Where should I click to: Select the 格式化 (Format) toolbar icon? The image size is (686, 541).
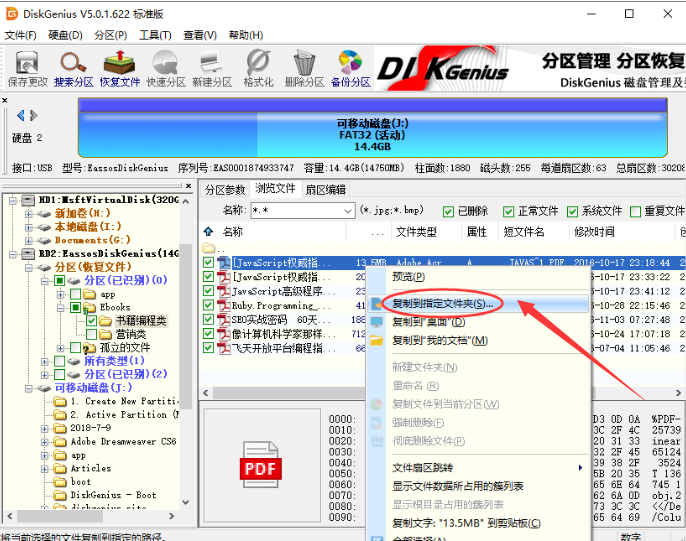[x=258, y=67]
